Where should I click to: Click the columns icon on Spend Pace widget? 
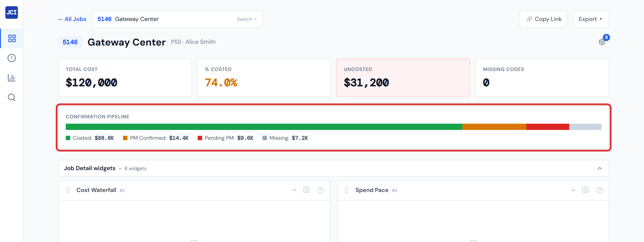click(585, 190)
